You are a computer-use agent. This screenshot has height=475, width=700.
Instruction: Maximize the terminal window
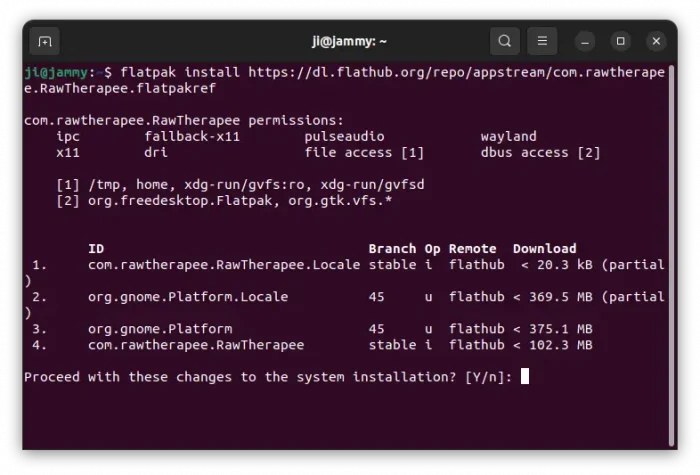click(621, 41)
